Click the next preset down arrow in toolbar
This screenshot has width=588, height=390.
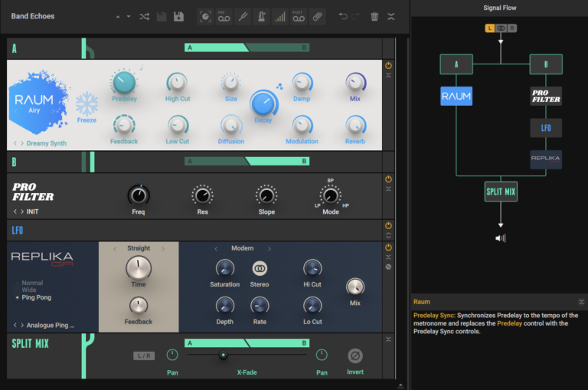129,17
